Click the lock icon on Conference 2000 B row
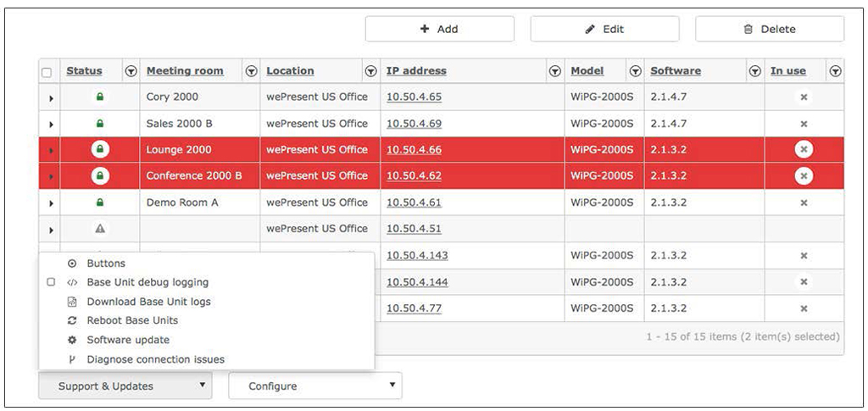Image resolution: width=868 pixels, height=411 pixels. click(x=100, y=176)
